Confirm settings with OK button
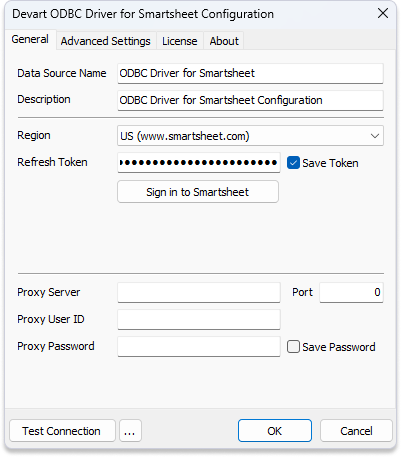 [275, 431]
